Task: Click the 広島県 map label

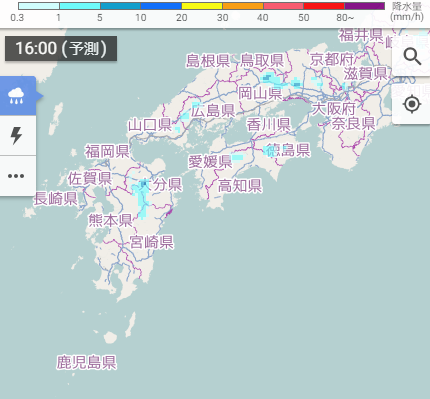Action: [x=213, y=110]
